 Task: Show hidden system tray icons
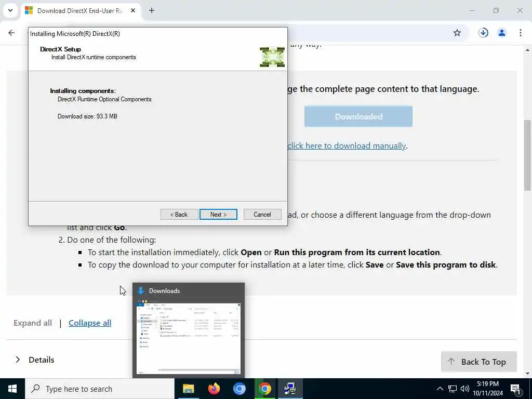point(440,389)
